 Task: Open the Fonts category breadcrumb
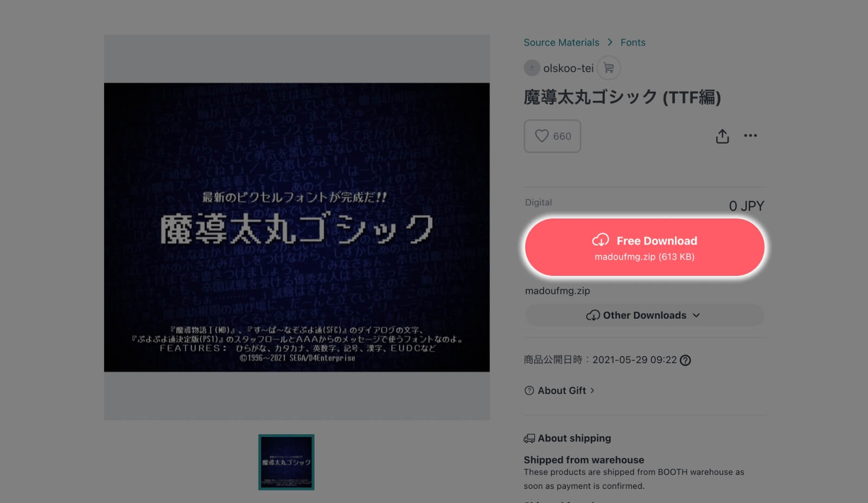pos(633,42)
